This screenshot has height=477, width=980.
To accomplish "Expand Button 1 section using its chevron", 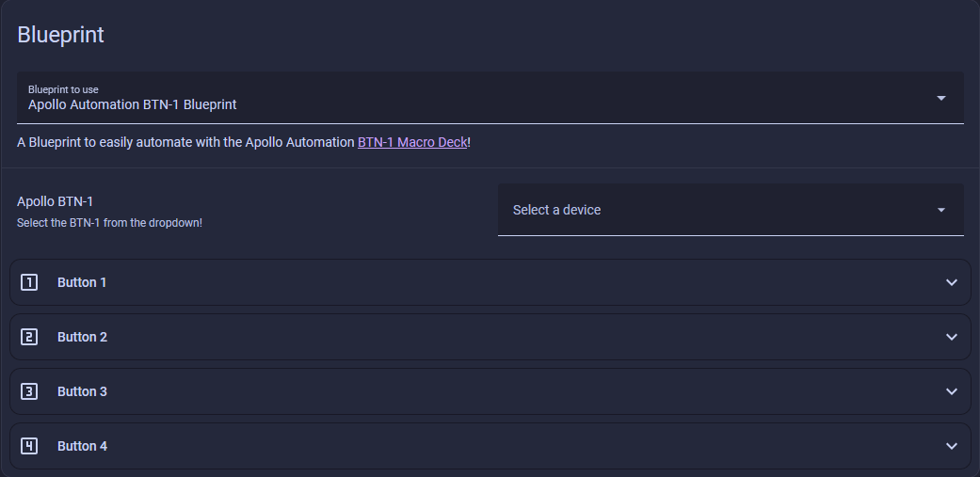I will (951, 282).
